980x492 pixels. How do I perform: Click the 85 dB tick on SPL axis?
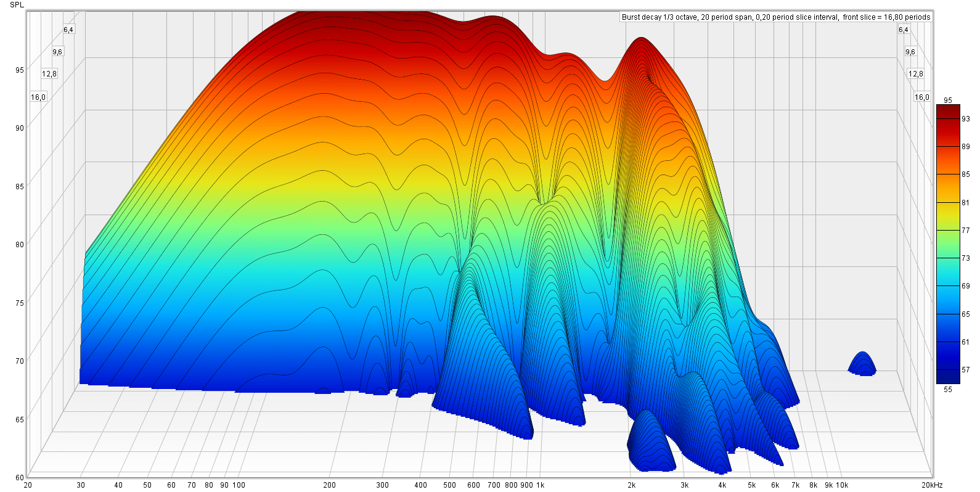click(x=20, y=187)
